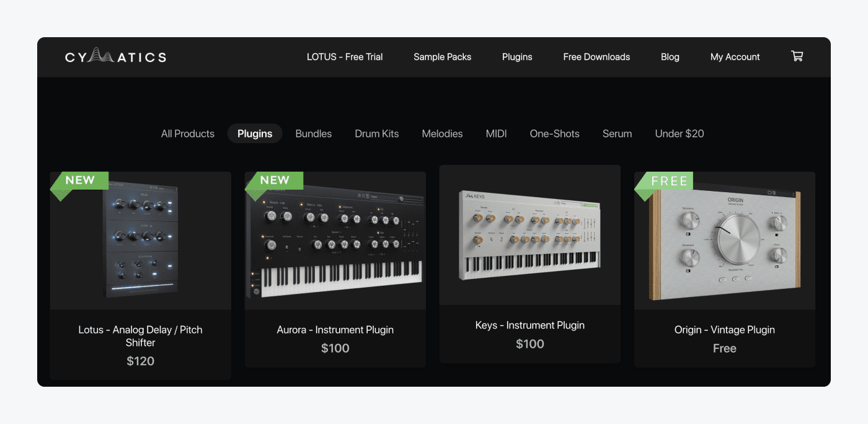Click the Lotus - Analog Delay / Pitch Shifter title

141,336
